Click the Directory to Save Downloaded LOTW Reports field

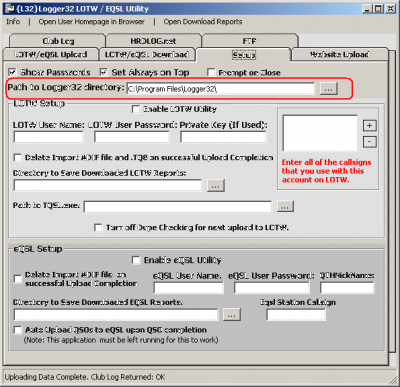pos(108,185)
